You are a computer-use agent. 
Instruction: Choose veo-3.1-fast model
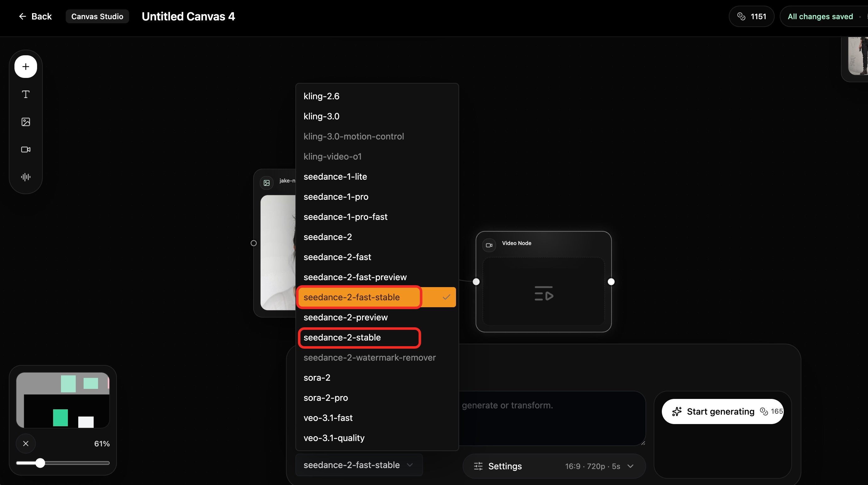coord(377,418)
